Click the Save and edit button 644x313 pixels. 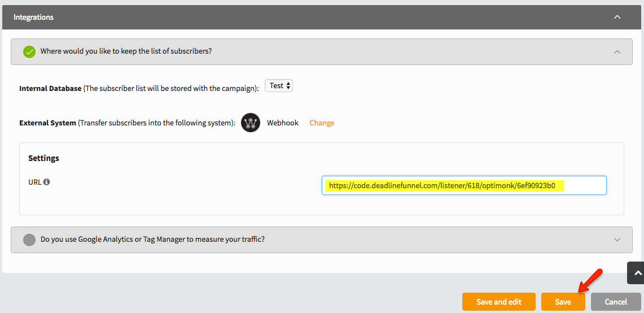(498, 302)
